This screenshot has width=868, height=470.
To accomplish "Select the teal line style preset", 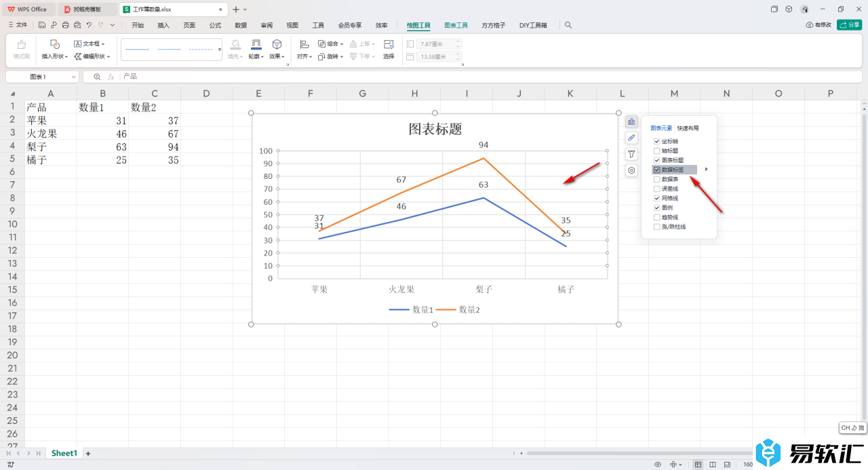I will pos(170,50).
